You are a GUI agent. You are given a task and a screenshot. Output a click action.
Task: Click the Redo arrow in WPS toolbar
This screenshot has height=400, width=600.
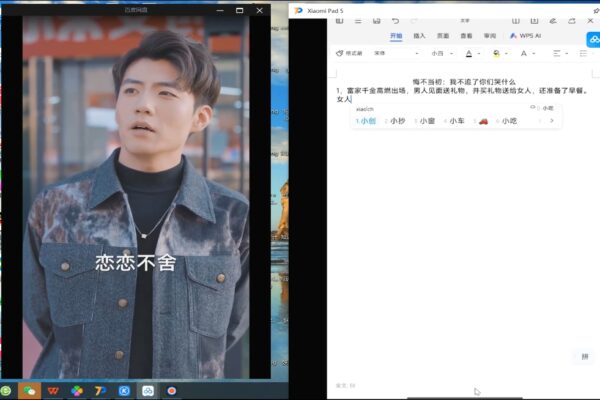point(414,21)
